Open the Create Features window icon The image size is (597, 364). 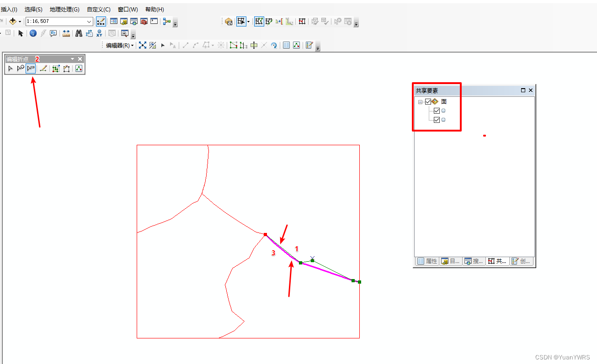(x=309, y=45)
